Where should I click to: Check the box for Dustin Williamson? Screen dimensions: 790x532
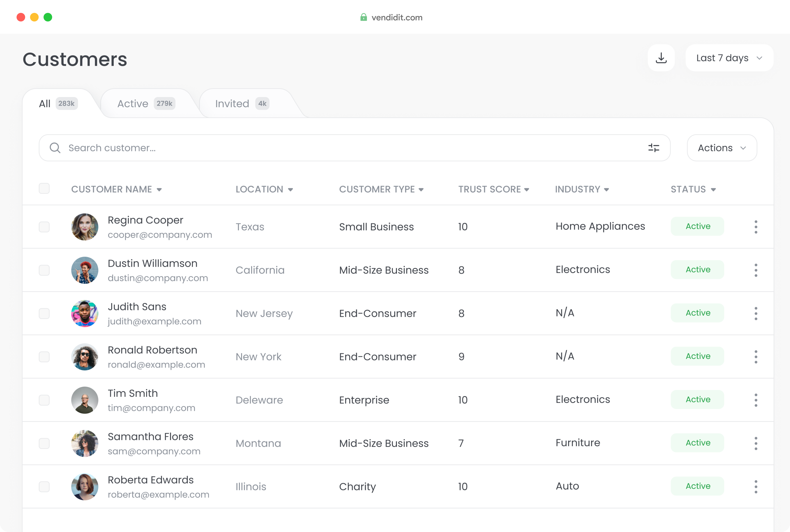tap(44, 270)
